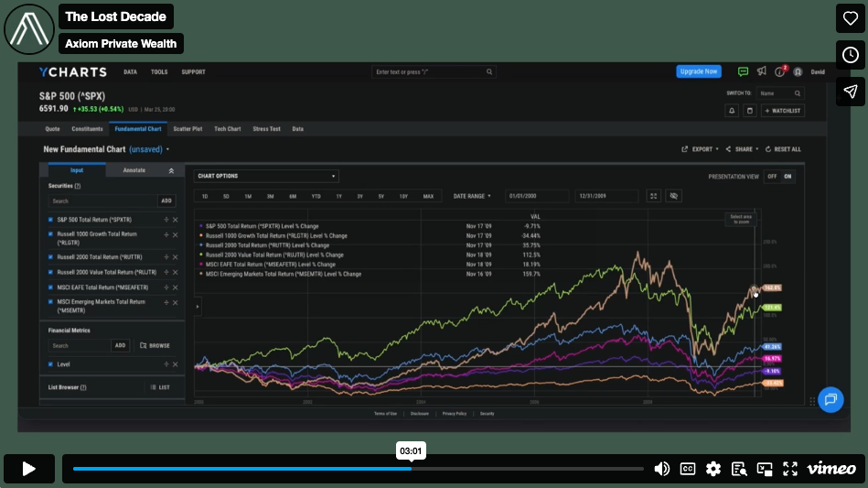Screen dimensions: 868x488
Task: Seek on the video progress bar
Action: [358, 469]
